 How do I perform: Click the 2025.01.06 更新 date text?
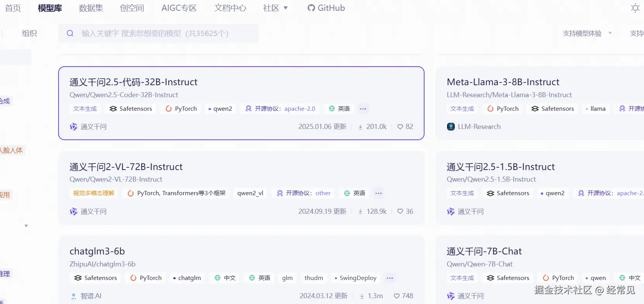point(322,127)
